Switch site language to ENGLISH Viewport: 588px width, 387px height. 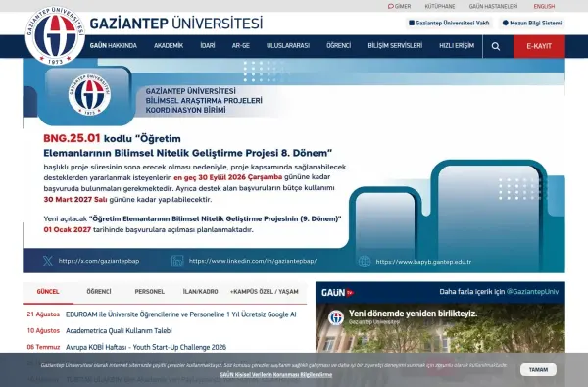(x=544, y=7)
